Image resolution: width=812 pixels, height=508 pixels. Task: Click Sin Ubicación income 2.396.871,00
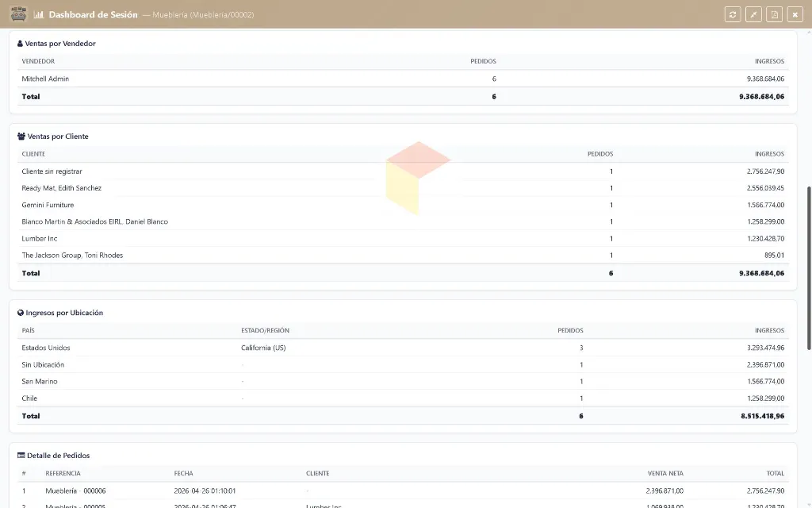click(765, 364)
